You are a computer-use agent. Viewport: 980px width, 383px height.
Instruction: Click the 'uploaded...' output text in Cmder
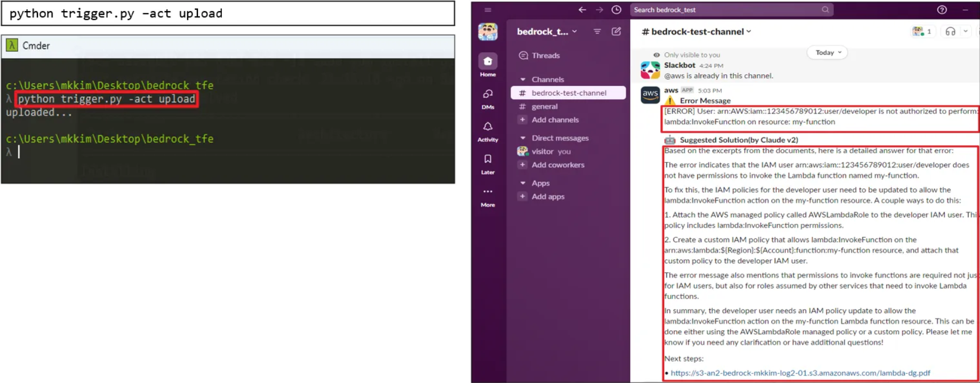[38, 112]
